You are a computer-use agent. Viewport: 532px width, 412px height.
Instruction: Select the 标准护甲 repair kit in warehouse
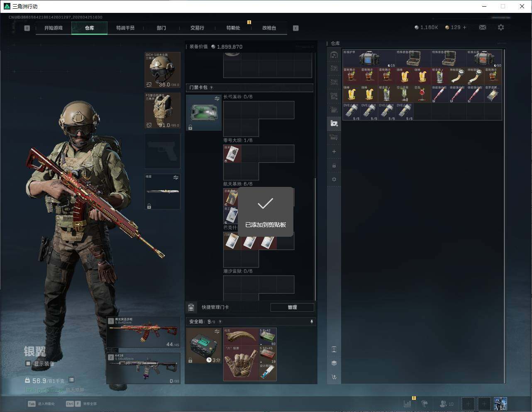click(x=369, y=59)
